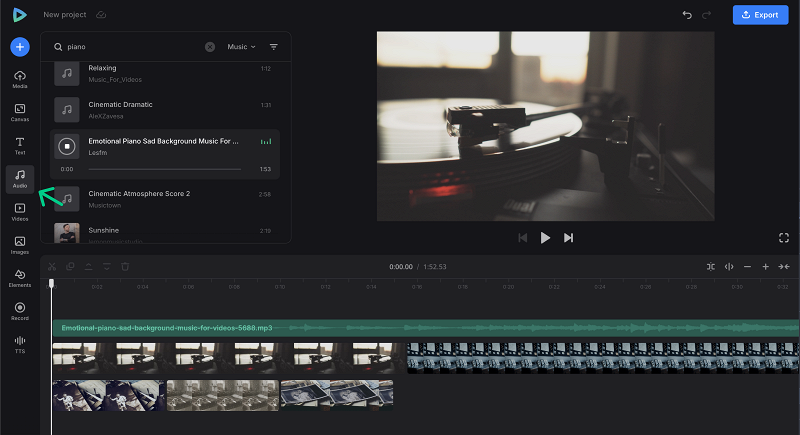Open the Audio panel in the sidebar
Viewport: 800px width, 435px height.
click(x=20, y=179)
